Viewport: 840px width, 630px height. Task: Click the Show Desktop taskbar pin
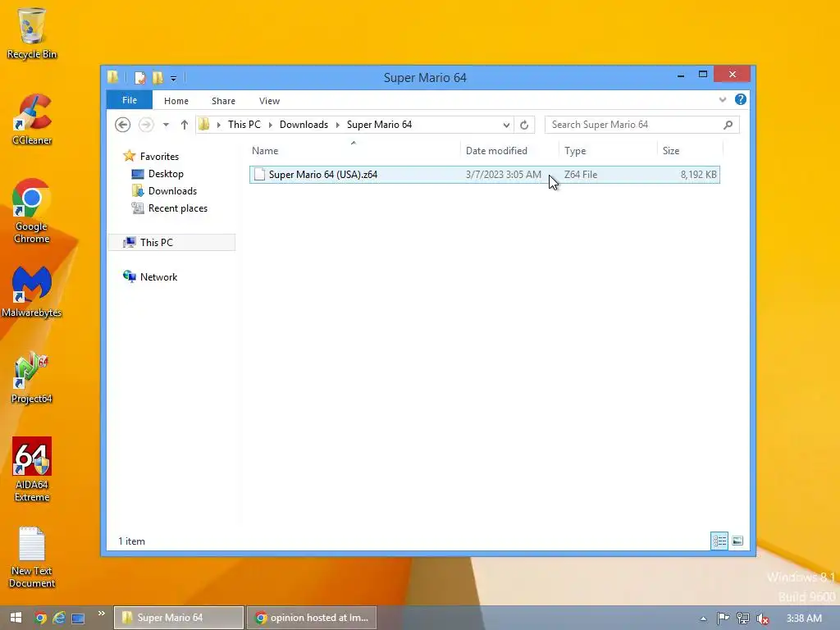pyautogui.click(x=78, y=619)
